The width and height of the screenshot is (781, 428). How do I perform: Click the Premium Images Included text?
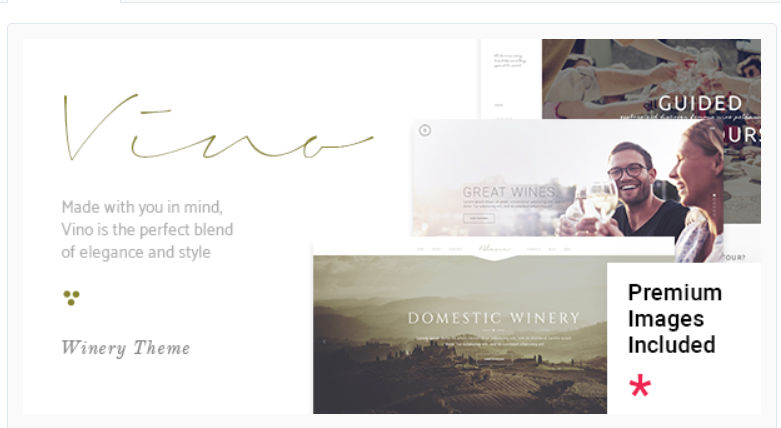(x=675, y=318)
